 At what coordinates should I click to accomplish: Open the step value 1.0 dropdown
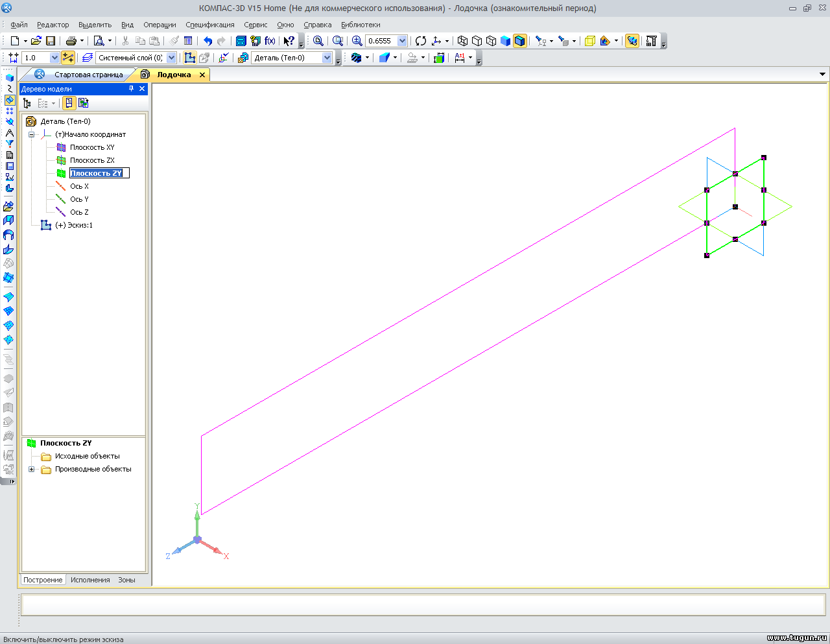54,58
